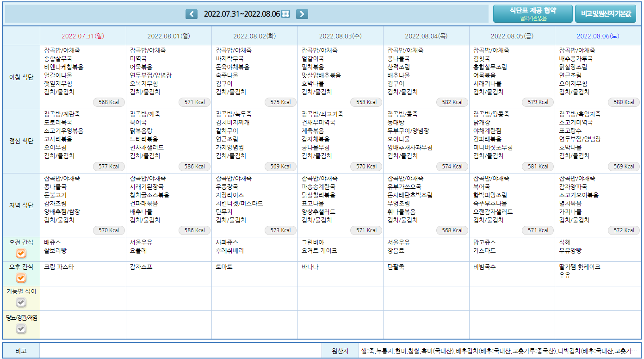This screenshot has width=644, height=359.
Task: Click the 577 Kcal badge
Action: pyautogui.click(x=109, y=166)
